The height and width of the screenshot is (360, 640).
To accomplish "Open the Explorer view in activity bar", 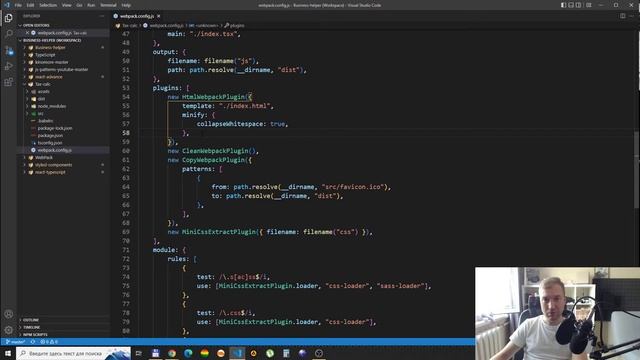I will point(9,18).
